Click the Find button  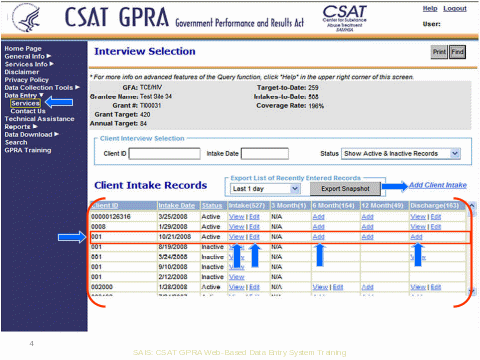tap(457, 52)
